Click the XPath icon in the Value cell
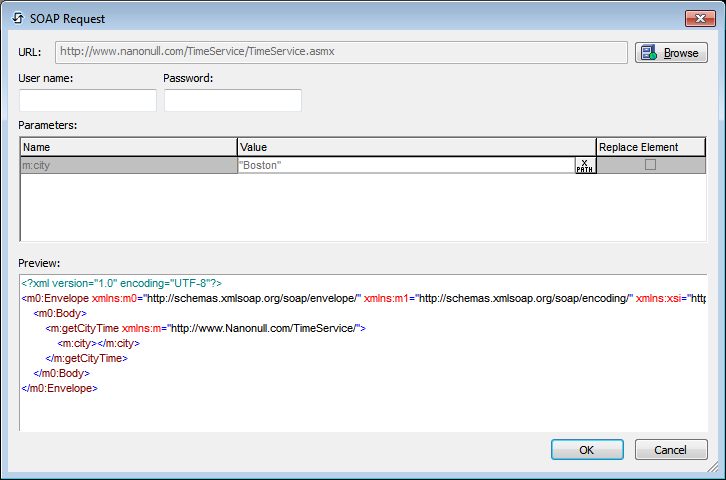Screen dimensions: 726x480 [585, 165]
